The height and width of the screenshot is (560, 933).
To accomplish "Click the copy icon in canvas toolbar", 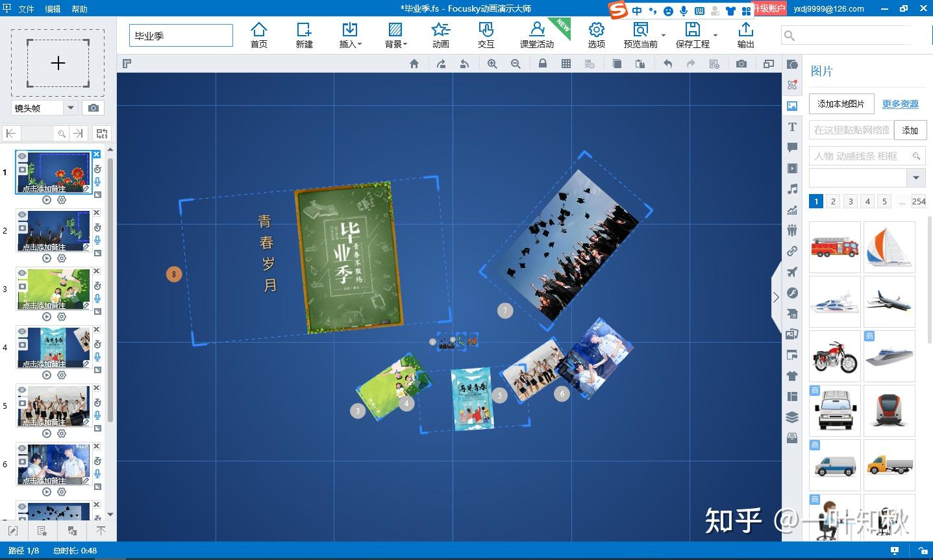I will (617, 64).
